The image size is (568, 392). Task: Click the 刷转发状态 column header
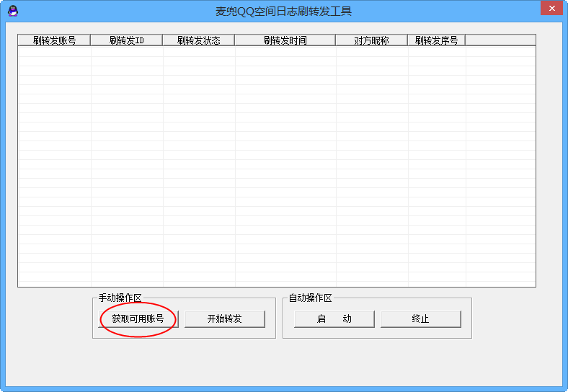pyautogui.click(x=198, y=40)
